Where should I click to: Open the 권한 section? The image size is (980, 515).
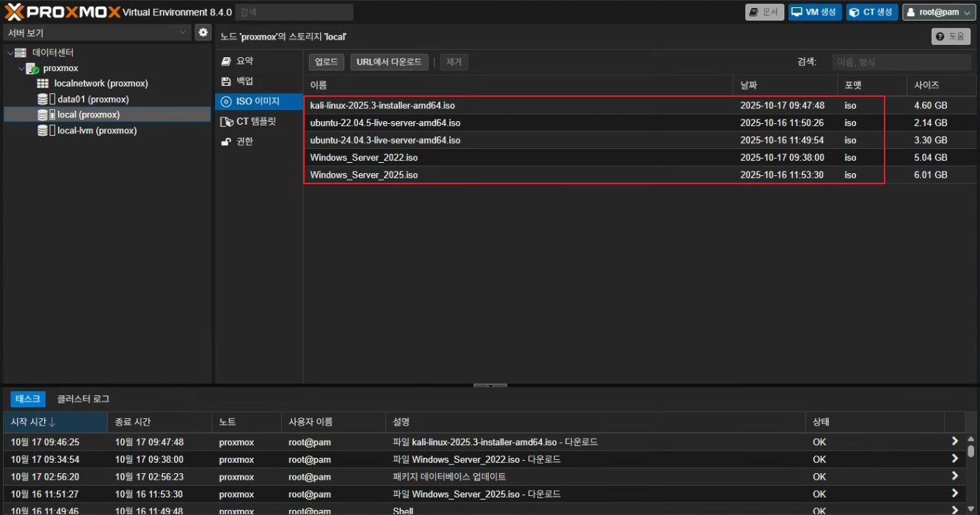[x=258, y=142]
